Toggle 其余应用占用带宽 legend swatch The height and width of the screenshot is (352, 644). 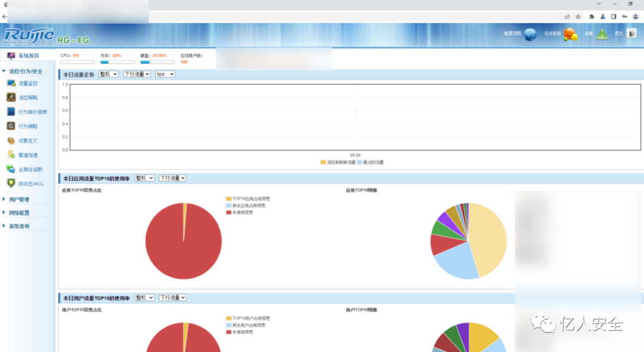(228, 205)
